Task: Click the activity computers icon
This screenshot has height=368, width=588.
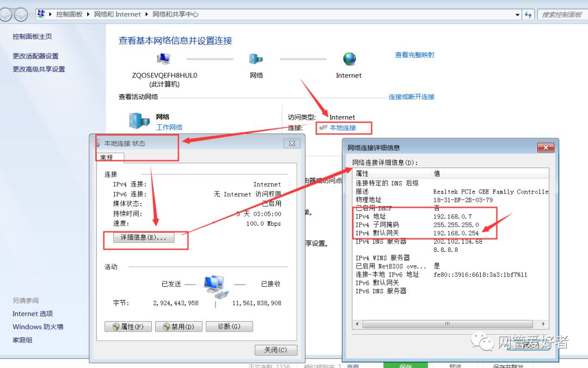Action: (216, 287)
